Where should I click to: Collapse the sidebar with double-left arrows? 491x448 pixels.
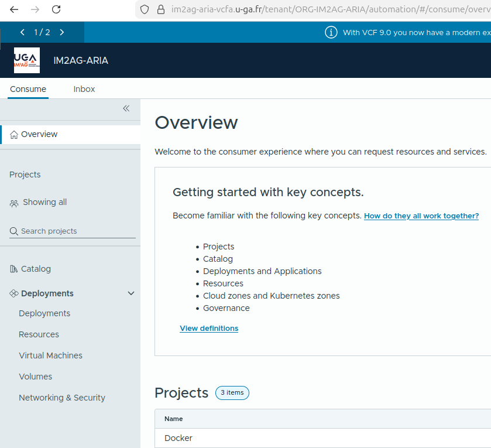click(125, 108)
